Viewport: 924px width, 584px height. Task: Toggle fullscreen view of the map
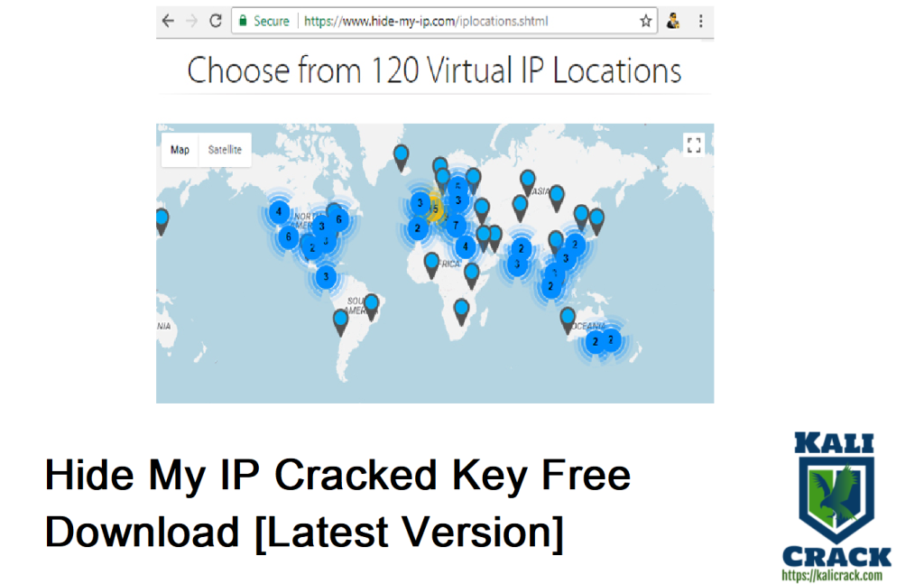click(x=694, y=144)
